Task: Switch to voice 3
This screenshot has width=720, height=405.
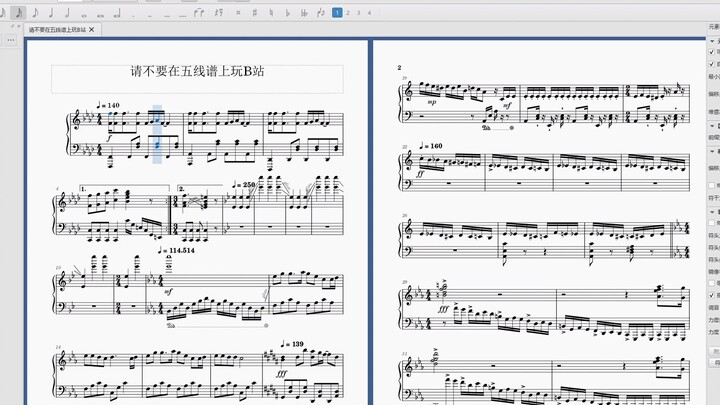Action: (358, 13)
